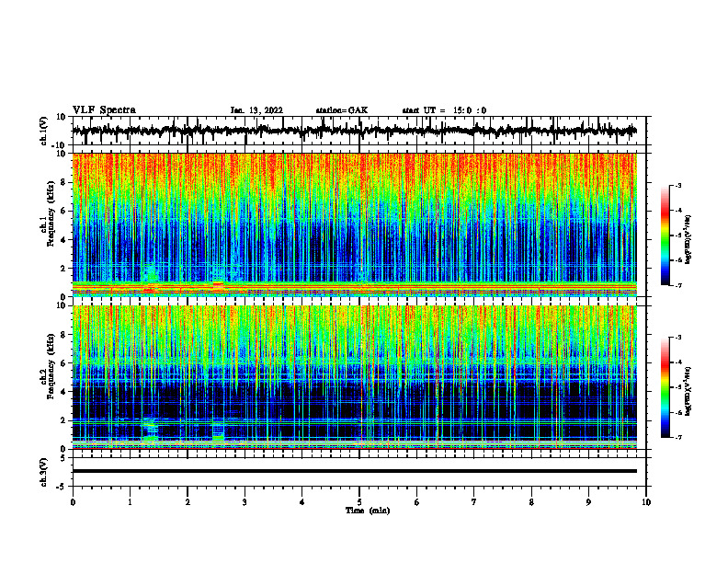Click time-axis tick label "6" at the bottom

click(417, 502)
